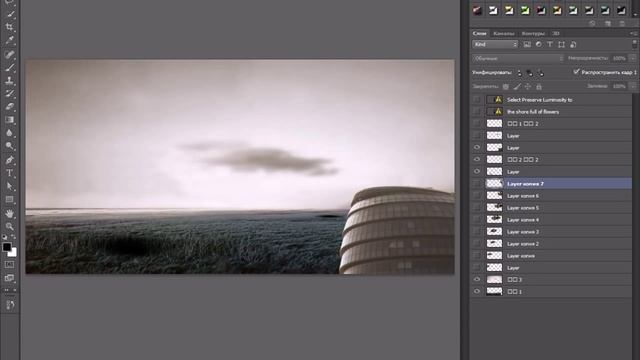Click the foreground color swatch
This screenshot has height=360, width=640.
point(7,247)
